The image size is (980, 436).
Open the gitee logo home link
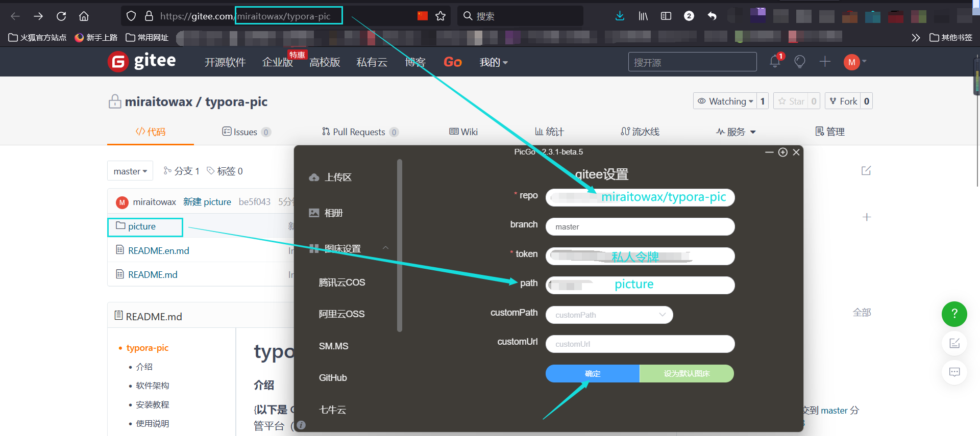[142, 62]
